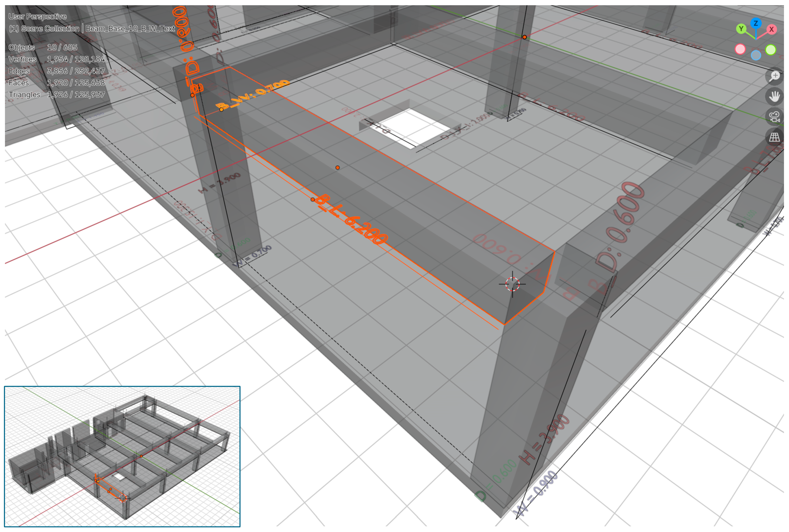The width and height of the screenshot is (789, 532).
Task: Click the inset overview thumbnail of building
Action: [x=122, y=456]
